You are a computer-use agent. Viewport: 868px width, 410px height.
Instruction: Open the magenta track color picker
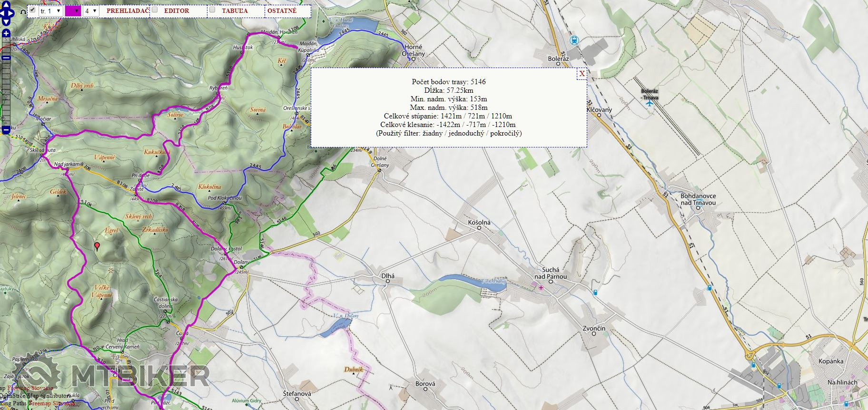(x=72, y=10)
